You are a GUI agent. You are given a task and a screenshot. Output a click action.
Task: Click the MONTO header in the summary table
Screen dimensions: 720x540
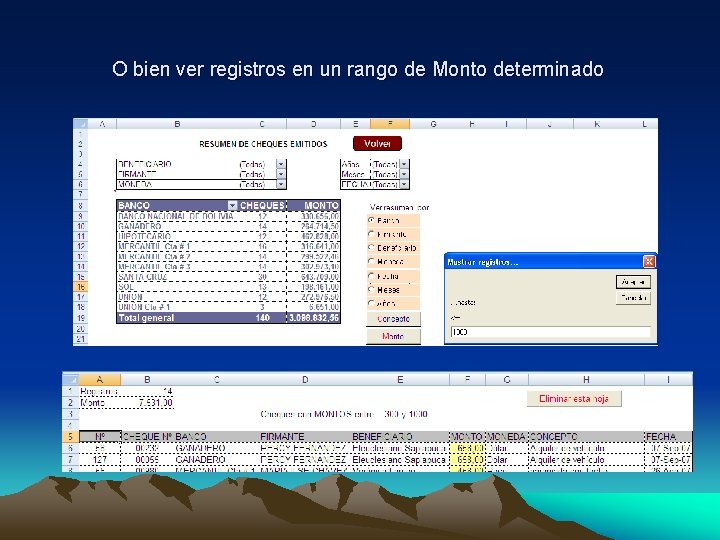(314, 205)
